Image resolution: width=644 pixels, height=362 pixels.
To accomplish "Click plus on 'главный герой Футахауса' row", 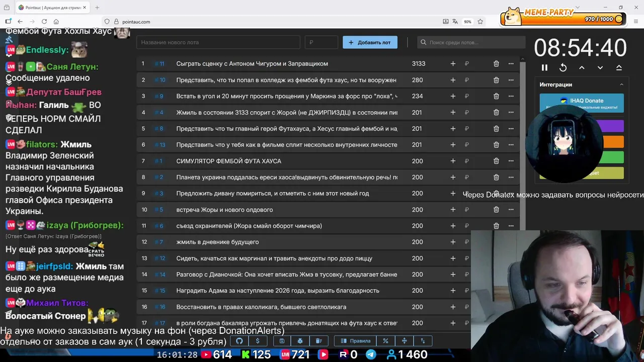I will [x=453, y=128].
